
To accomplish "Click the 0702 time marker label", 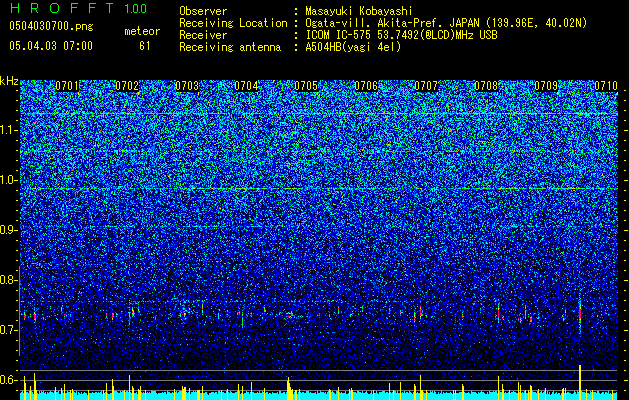I will 127,86.
